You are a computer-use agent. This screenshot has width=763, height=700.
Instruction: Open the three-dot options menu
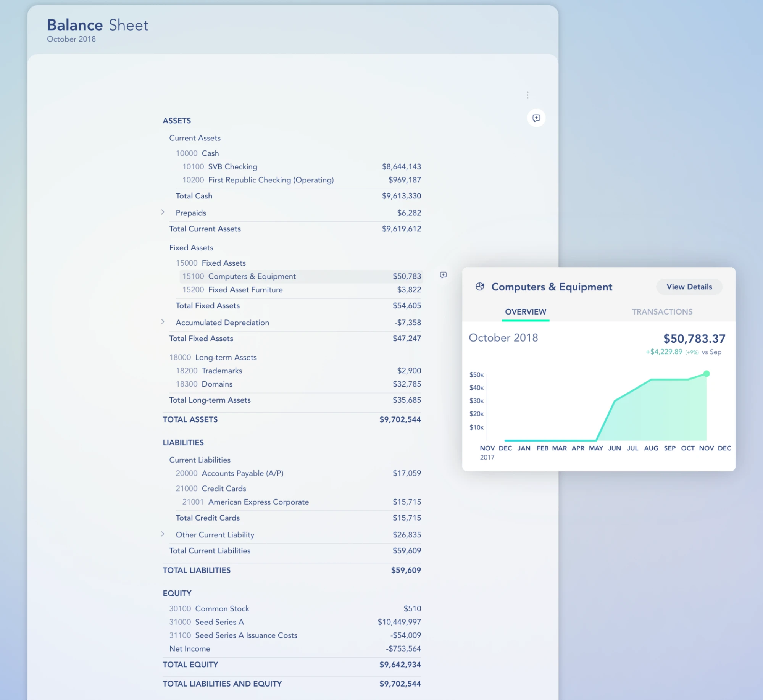(x=527, y=95)
